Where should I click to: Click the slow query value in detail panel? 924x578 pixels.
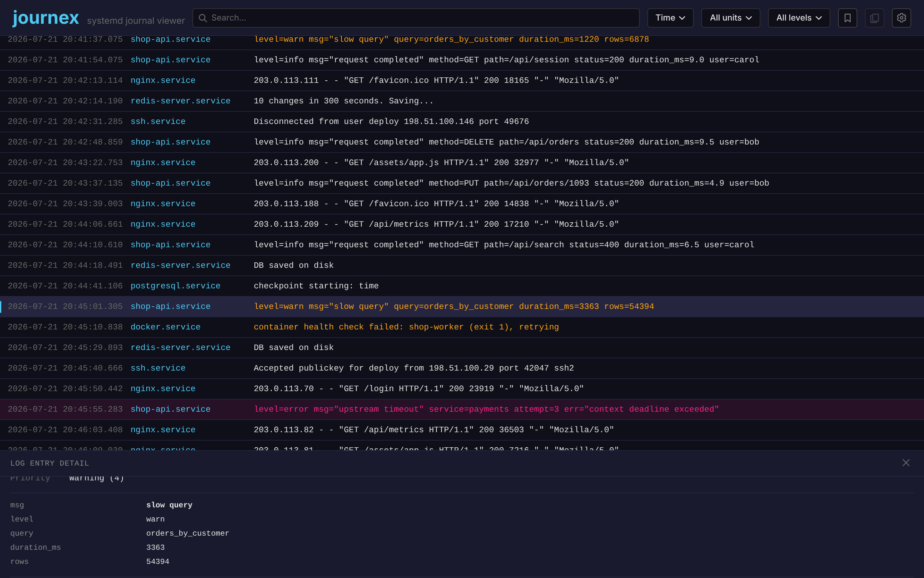(169, 505)
